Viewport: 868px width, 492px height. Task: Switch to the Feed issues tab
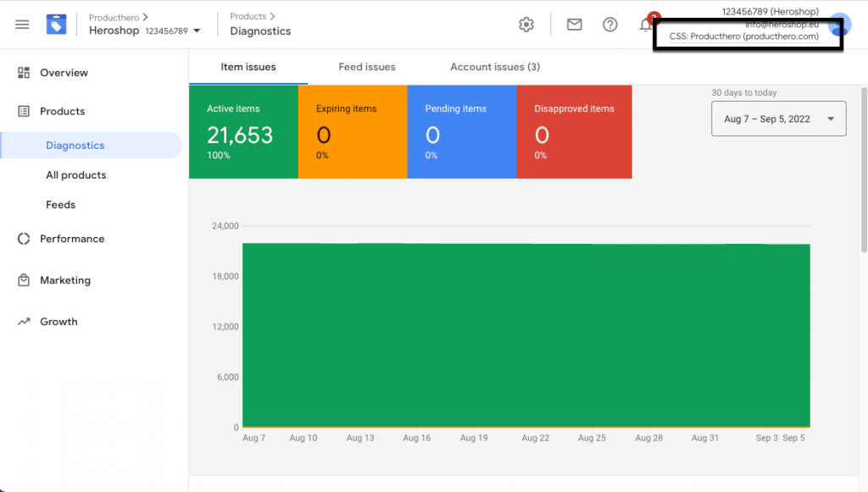click(x=367, y=67)
